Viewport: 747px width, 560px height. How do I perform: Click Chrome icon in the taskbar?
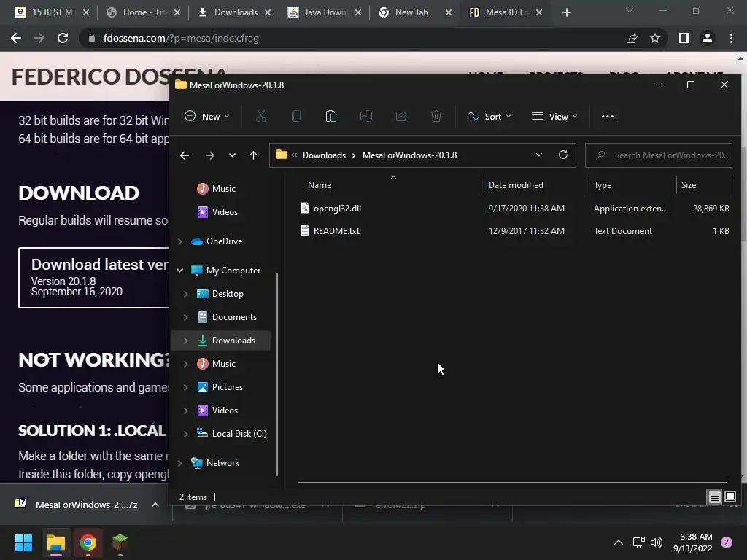pyautogui.click(x=88, y=542)
